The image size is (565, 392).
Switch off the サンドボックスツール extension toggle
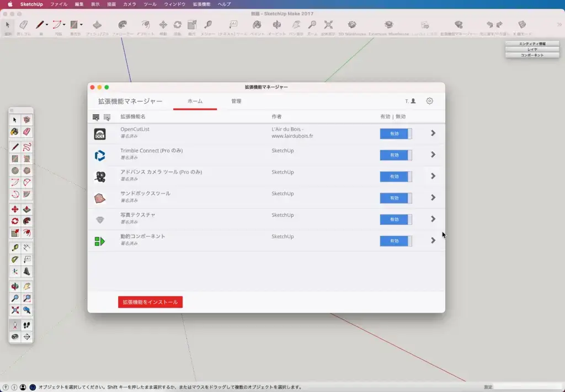396,198
